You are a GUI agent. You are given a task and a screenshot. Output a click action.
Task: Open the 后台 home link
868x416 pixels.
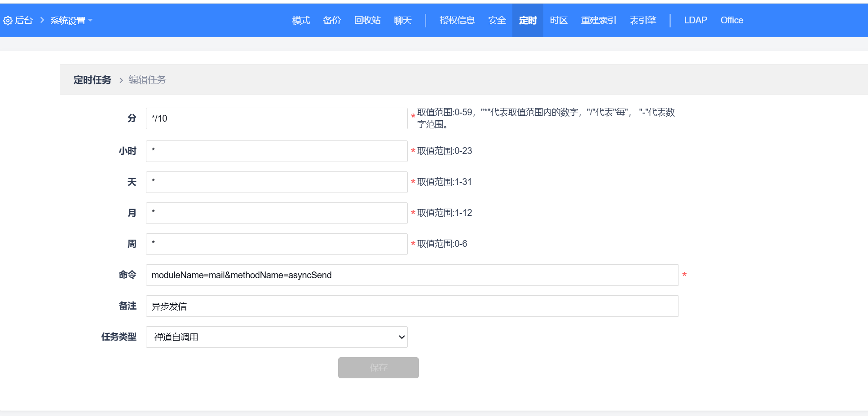[23, 20]
